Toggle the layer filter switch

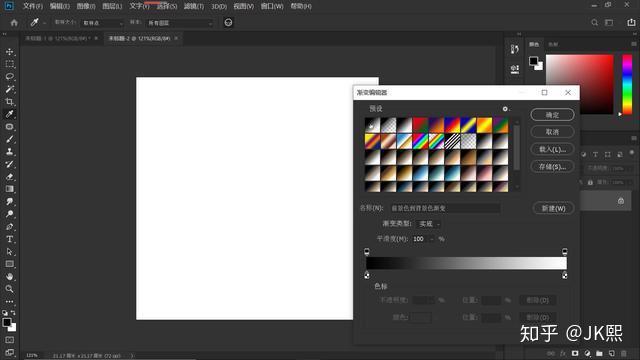631,152
